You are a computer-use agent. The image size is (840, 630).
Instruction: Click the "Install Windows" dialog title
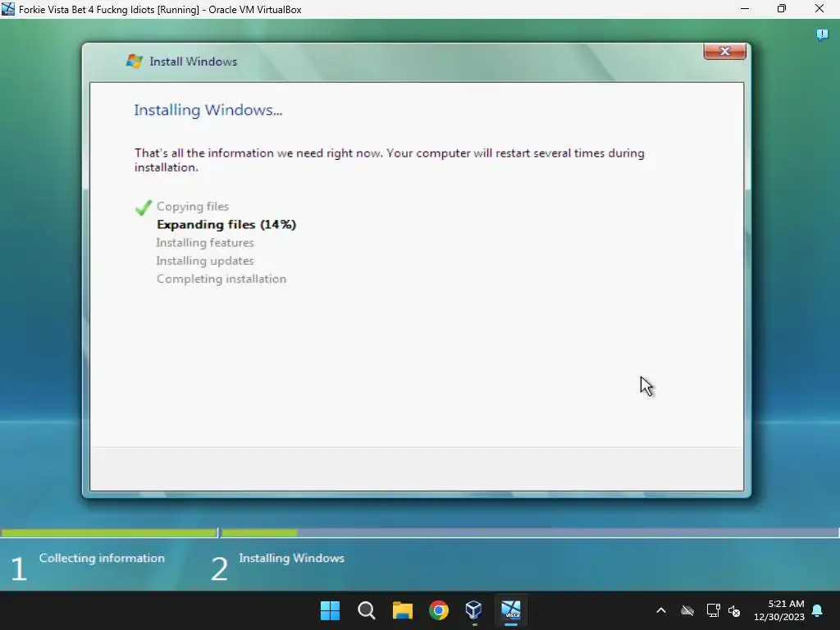[x=194, y=62]
